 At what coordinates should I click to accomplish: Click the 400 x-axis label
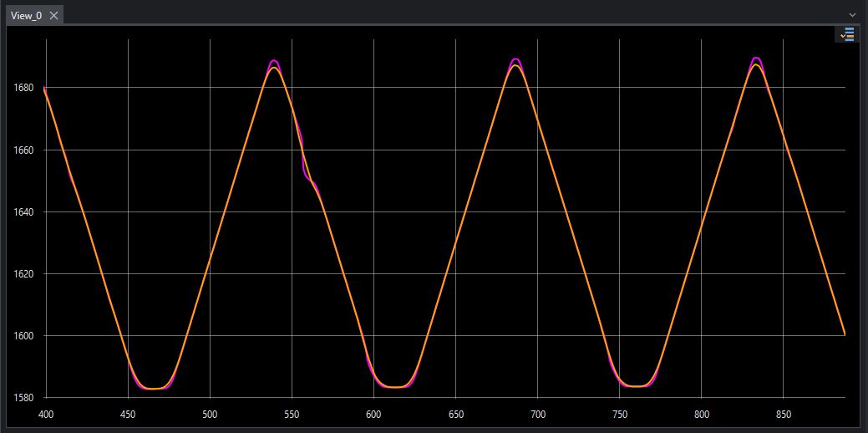[x=46, y=415]
